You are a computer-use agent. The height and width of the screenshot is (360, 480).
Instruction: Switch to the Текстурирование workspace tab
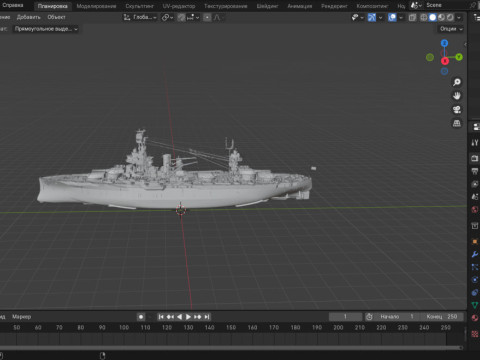226,6
